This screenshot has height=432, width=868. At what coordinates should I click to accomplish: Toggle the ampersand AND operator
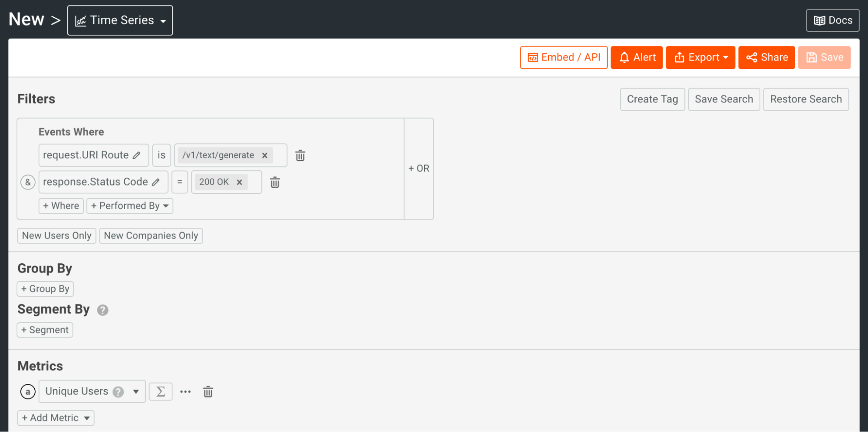(28, 182)
